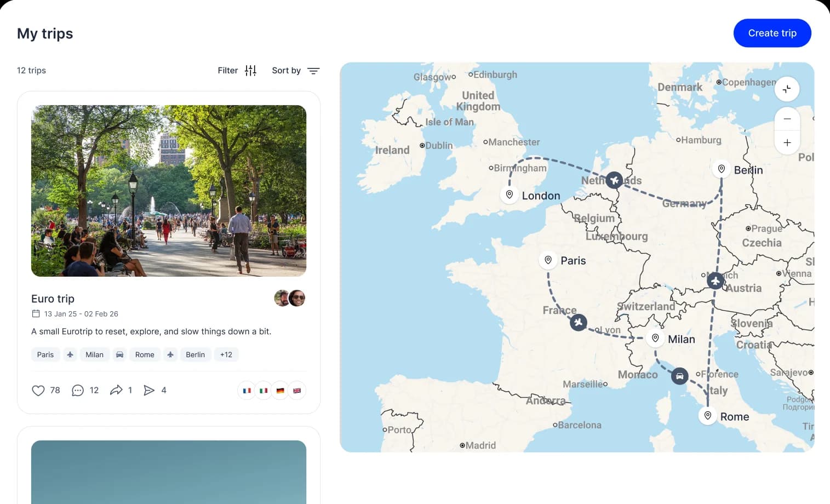Expand the +12 more destinations chip

point(226,354)
